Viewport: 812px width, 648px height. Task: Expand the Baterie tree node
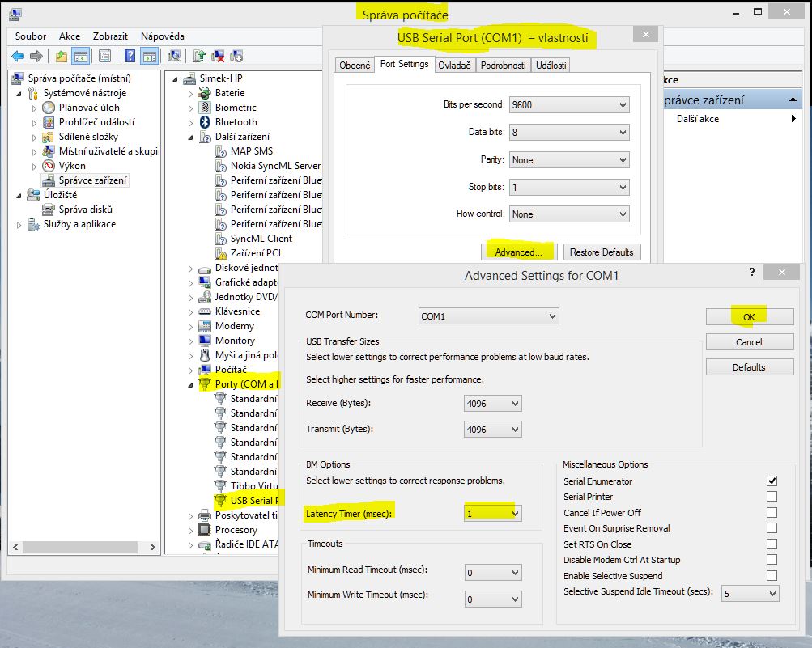pyautogui.click(x=191, y=93)
